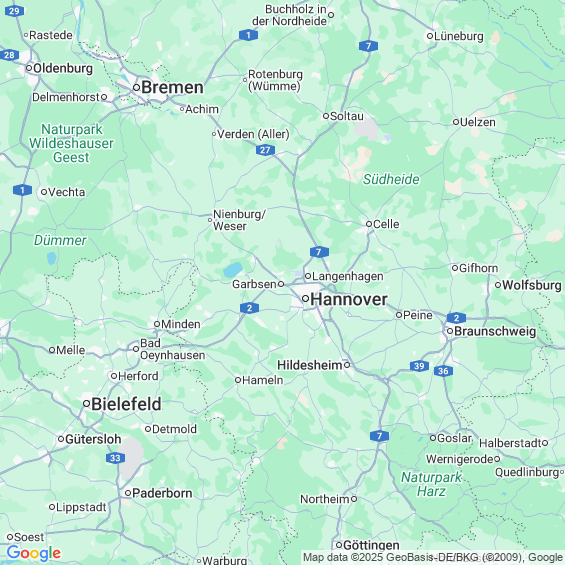Image resolution: width=565 pixels, height=565 pixels.
Task: Select the A2 highway shield near Braunschweig
Action: click(456, 318)
